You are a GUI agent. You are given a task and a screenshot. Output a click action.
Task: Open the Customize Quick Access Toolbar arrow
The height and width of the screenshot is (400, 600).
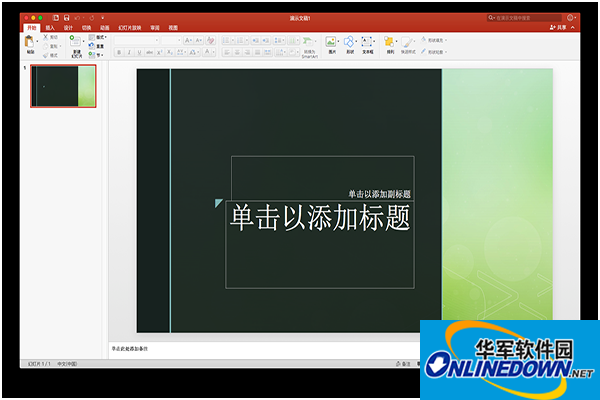[x=103, y=18]
